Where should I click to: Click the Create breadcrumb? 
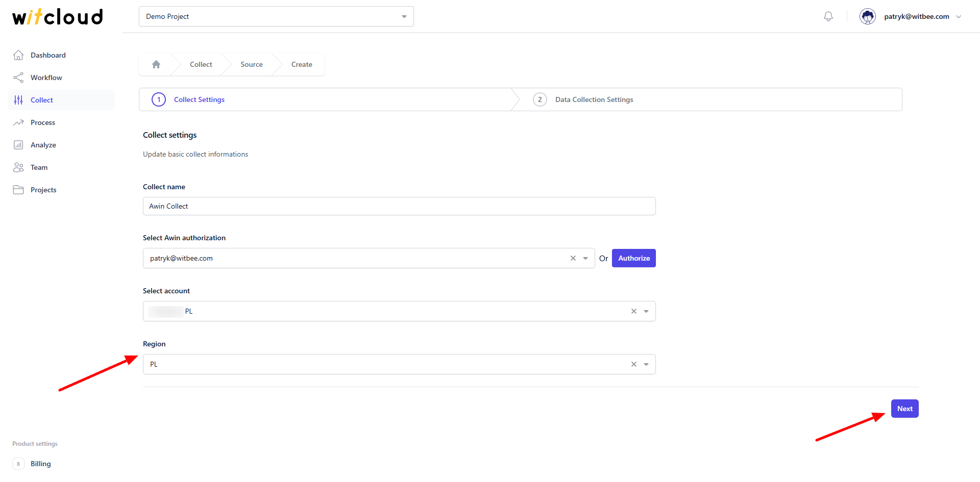point(302,64)
